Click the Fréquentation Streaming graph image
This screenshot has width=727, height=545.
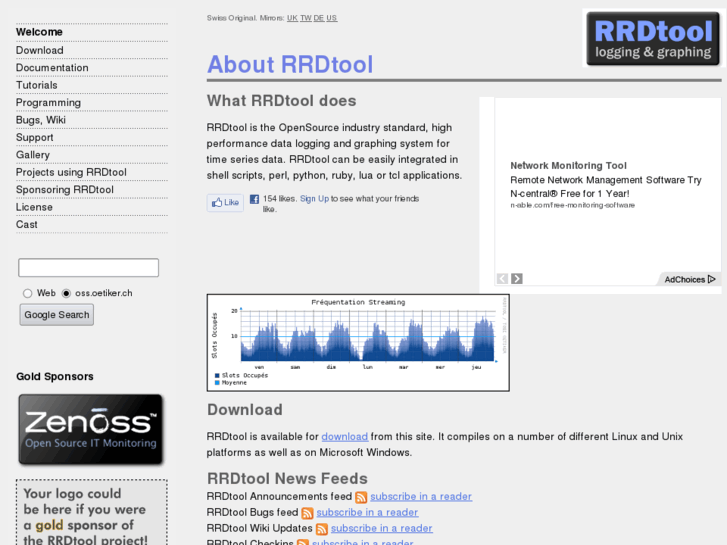coord(358,343)
